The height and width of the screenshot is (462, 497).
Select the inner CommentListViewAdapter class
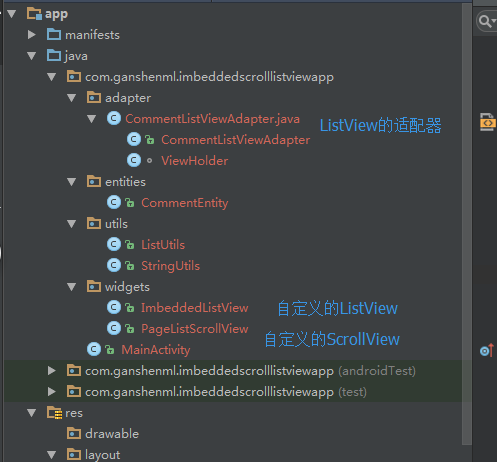click(x=236, y=140)
